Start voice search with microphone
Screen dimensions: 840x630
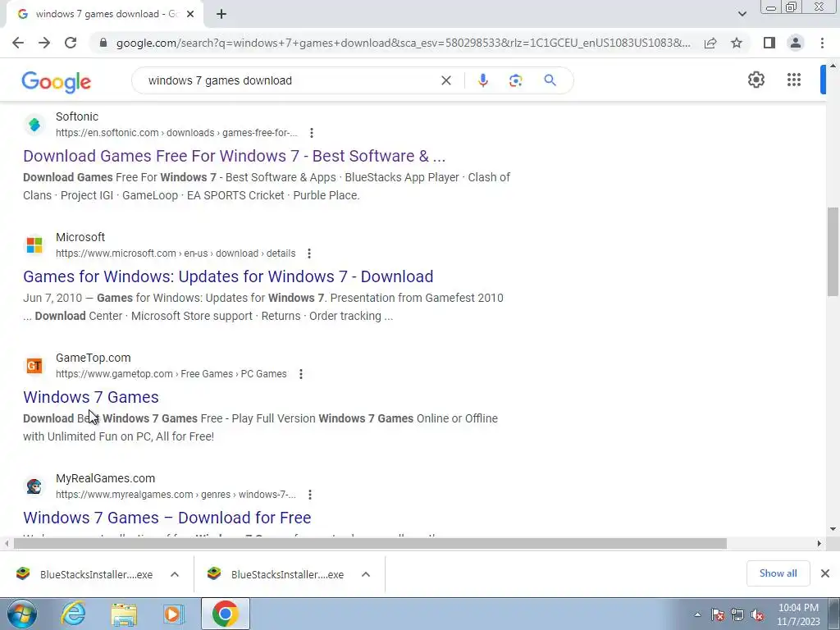(482, 80)
